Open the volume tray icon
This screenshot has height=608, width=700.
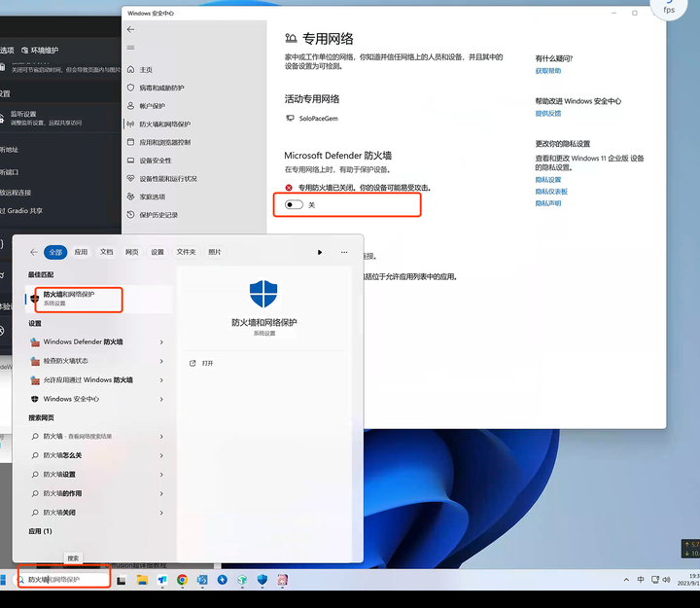click(x=666, y=580)
